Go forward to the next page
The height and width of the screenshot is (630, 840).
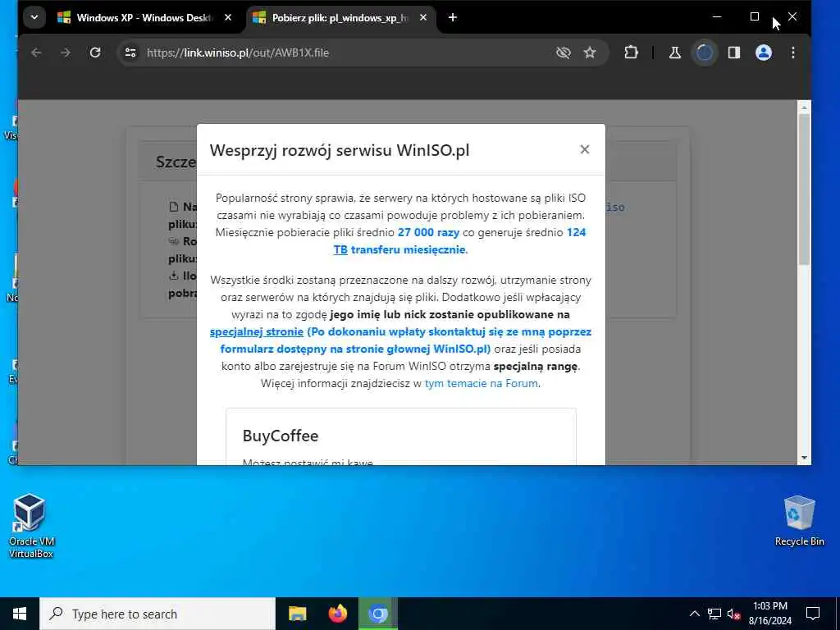tap(66, 52)
